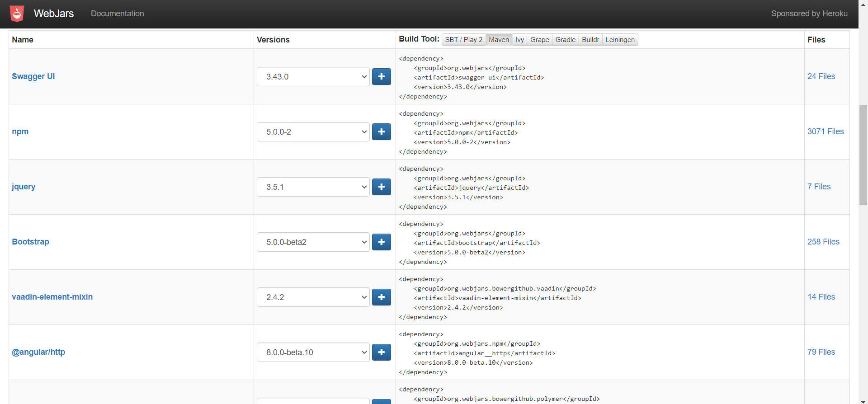The width and height of the screenshot is (868, 404).
Task: Click org.webjars.bowergithub.vaadin groupId line
Action: [505, 288]
